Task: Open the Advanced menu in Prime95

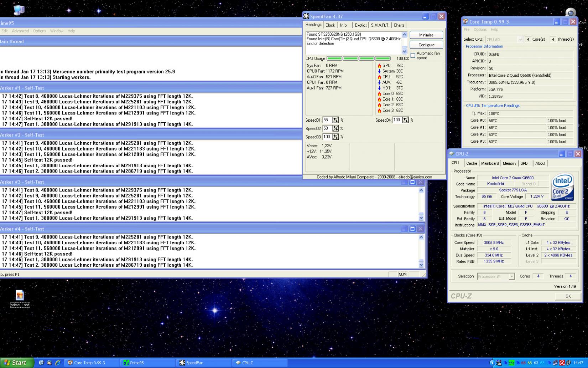Action: point(20,31)
